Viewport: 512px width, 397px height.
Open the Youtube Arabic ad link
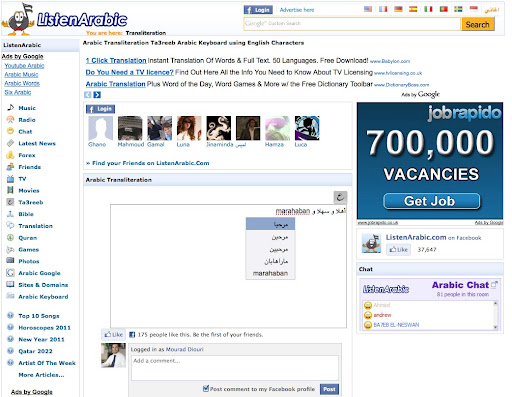click(x=24, y=66)
